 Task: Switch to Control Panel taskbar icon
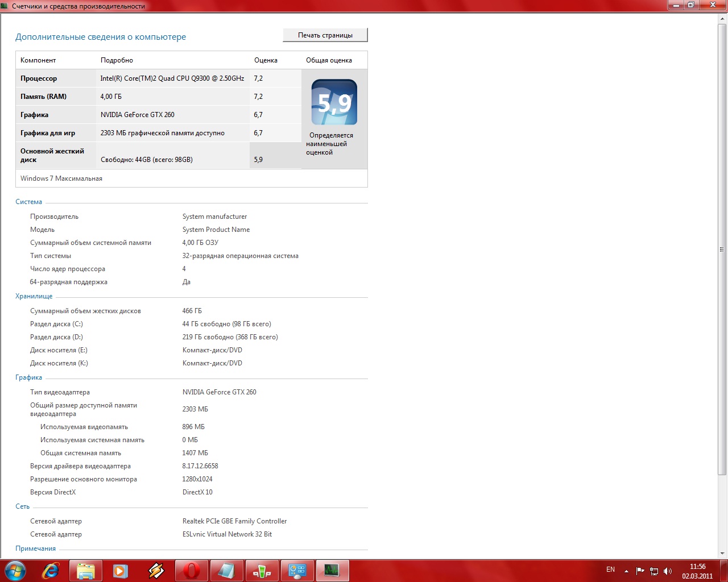coord(297,571)
